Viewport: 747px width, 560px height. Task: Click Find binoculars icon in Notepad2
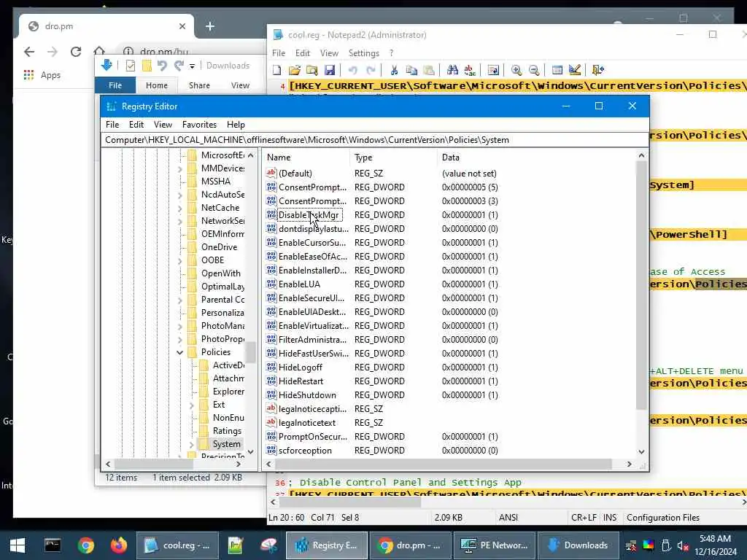click(452, 71)
